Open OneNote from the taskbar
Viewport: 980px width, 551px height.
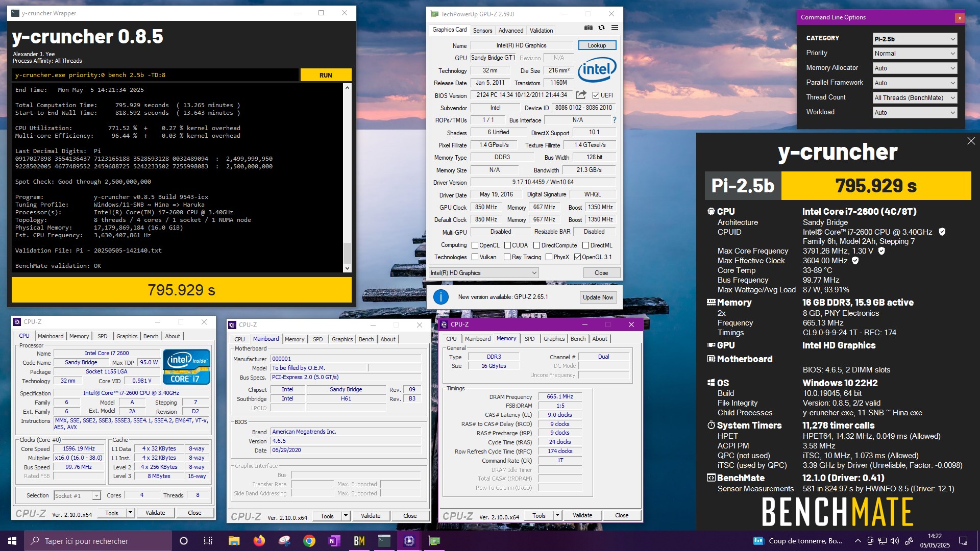[x=334, y=541]
